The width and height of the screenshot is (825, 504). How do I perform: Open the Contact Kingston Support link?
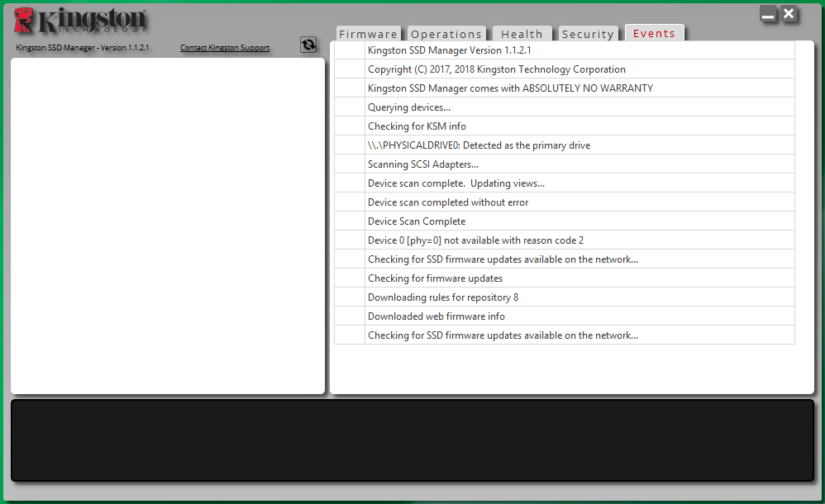[x=225, y=47]
